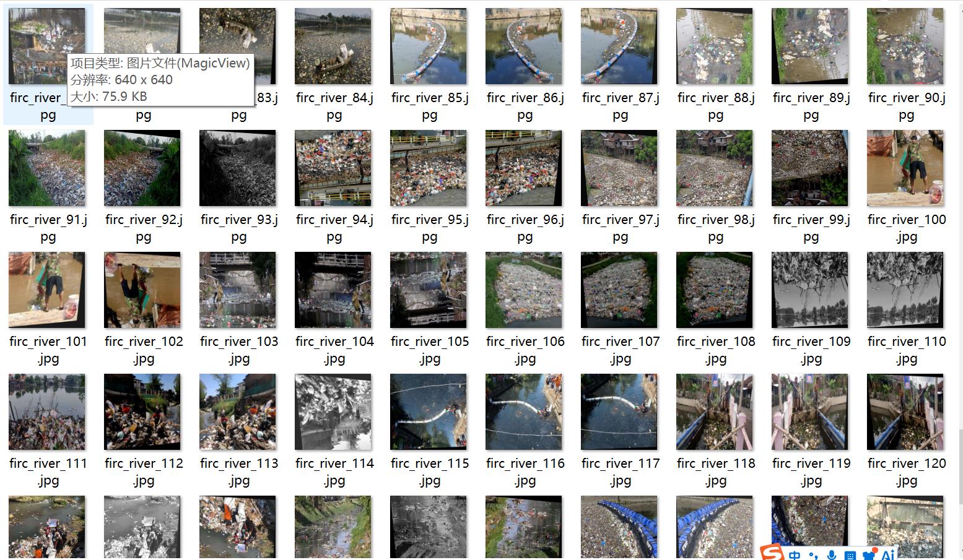This screenshot has height=560, width=963.
Task: Select firc_river_97.jpg stilt houses image
Action: point(619,168)
